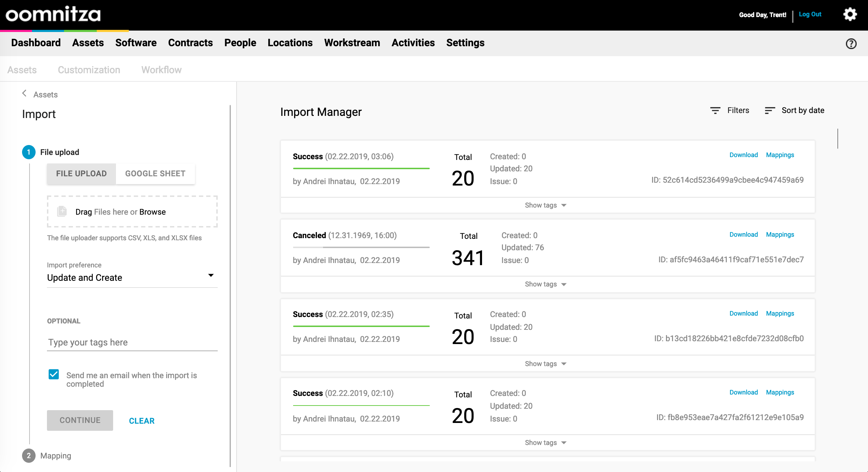Switch to Google Sheet upload mode
Image resolution: width=868 pixels, height=472 pixels.
point(155,173)
